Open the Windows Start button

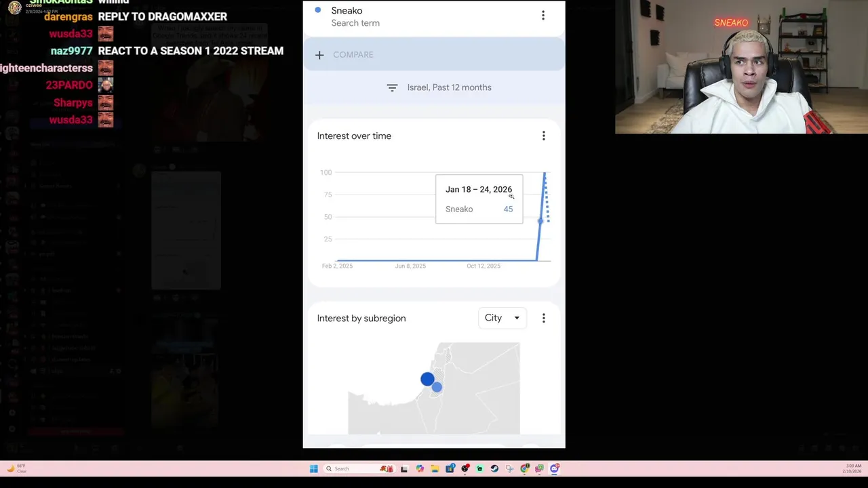313,468
